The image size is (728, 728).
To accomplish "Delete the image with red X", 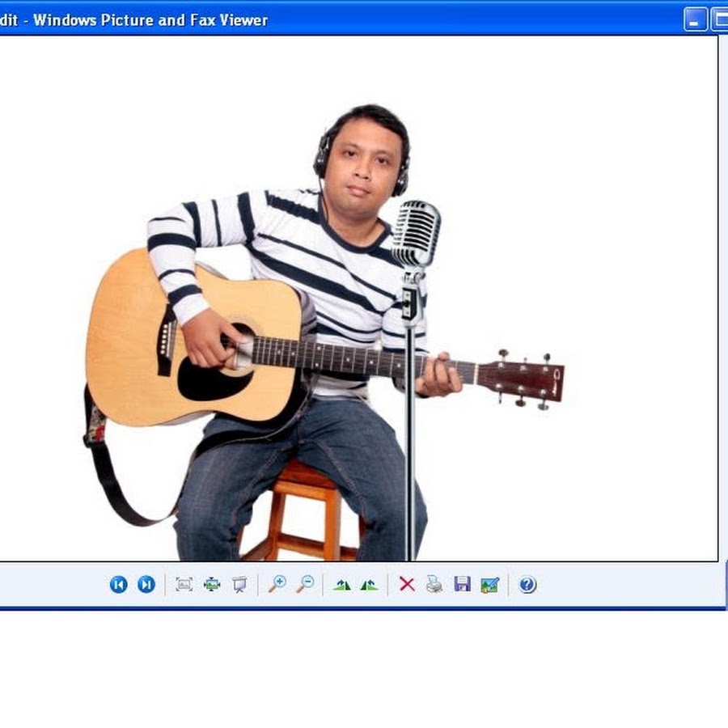I will 407,584.
